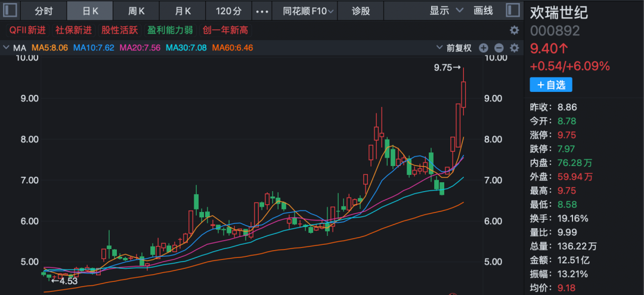The height and width of the screenshot is (295, 644).
Task: Open the MA indicator settings gear
Action: point(514,48)
